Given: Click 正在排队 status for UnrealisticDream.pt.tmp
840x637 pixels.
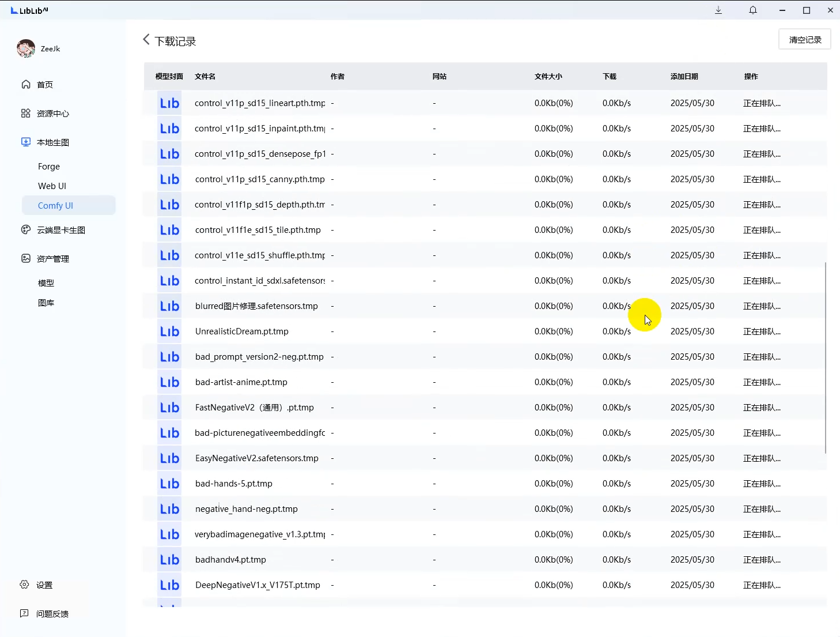Looking at the screenshot, I should pyautogui.click(x=762, y=331).
